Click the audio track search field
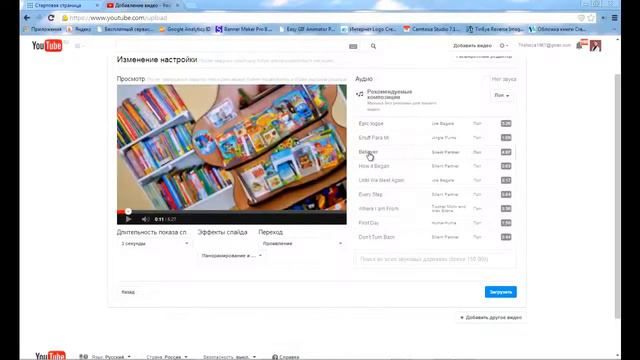The image size is (640, 360). [x=435, y=259]
